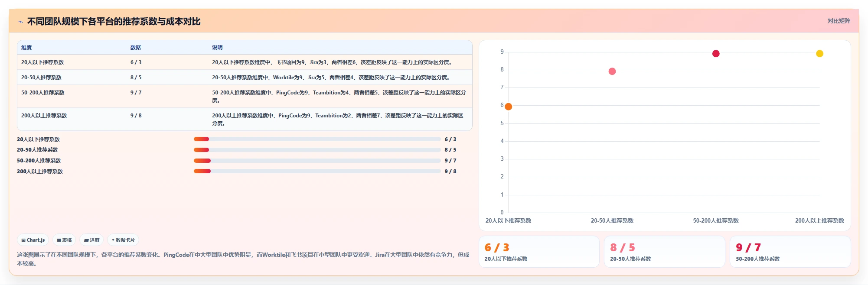Click the yellow chart point at value 9
The image size is (868, 285).
[819, 54]
